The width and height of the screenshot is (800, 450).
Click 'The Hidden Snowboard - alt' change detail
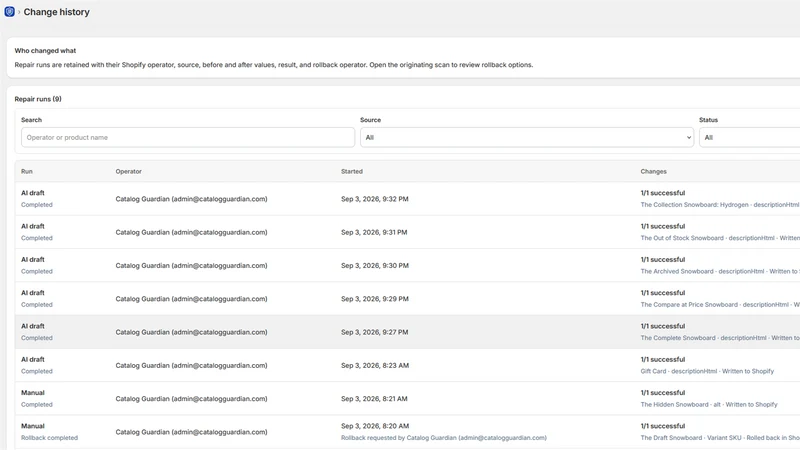pos(709,405)
